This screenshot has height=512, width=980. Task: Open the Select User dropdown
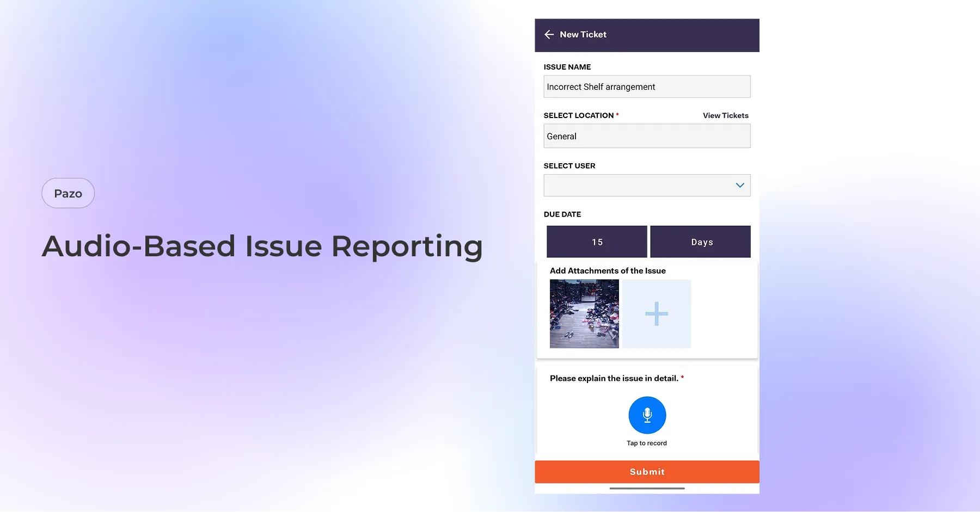(x=647, y=185)
